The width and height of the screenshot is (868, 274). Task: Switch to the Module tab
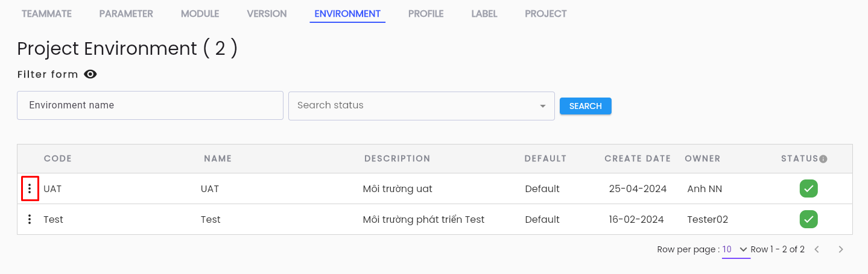200,13
